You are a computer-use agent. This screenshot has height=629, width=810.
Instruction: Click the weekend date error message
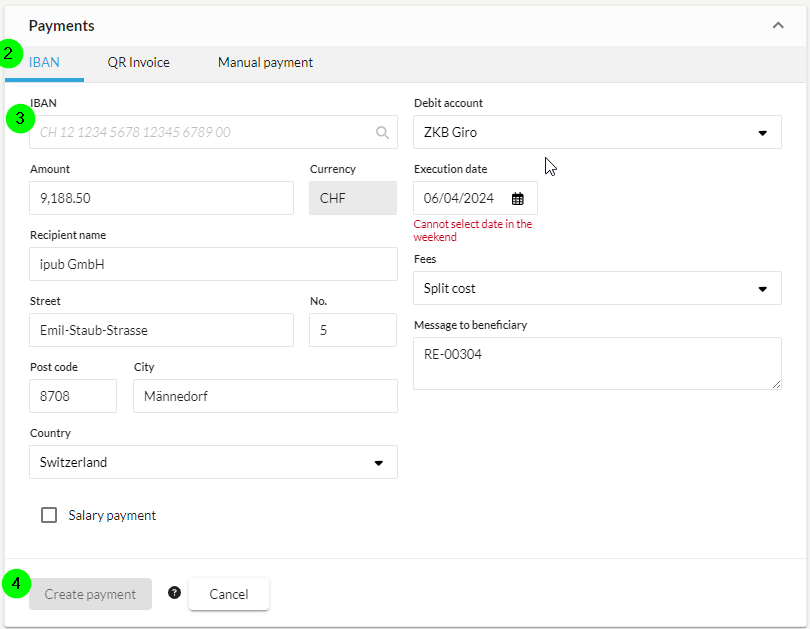tap(473, 230)
